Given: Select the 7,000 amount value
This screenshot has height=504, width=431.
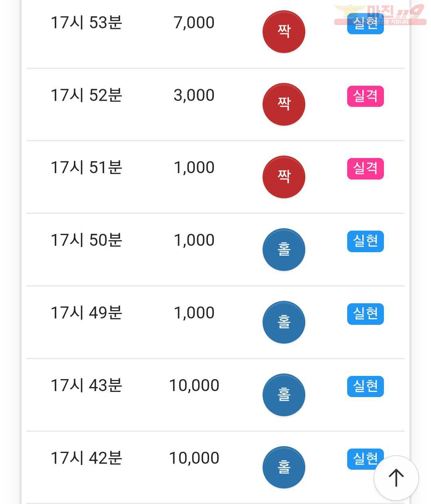Looking at the screenshot, I should (x=194, y=23).
